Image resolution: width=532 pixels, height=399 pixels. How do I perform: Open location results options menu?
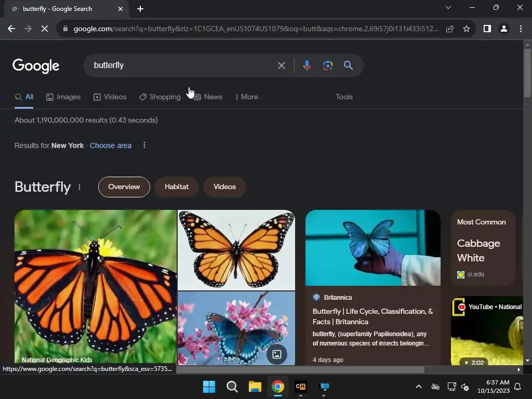click(144, 145)
